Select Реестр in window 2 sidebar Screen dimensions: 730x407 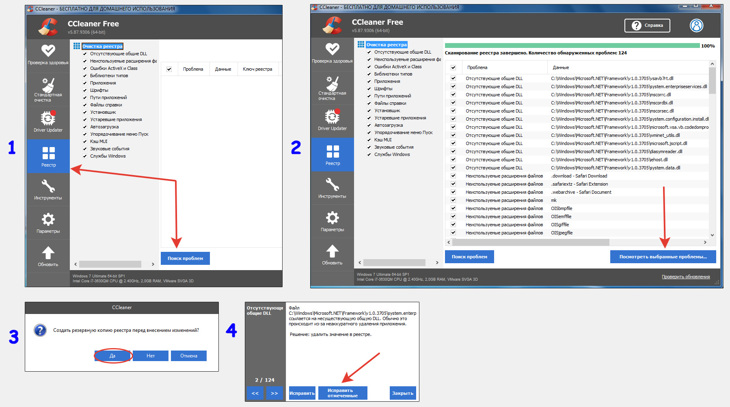(332, 155)
